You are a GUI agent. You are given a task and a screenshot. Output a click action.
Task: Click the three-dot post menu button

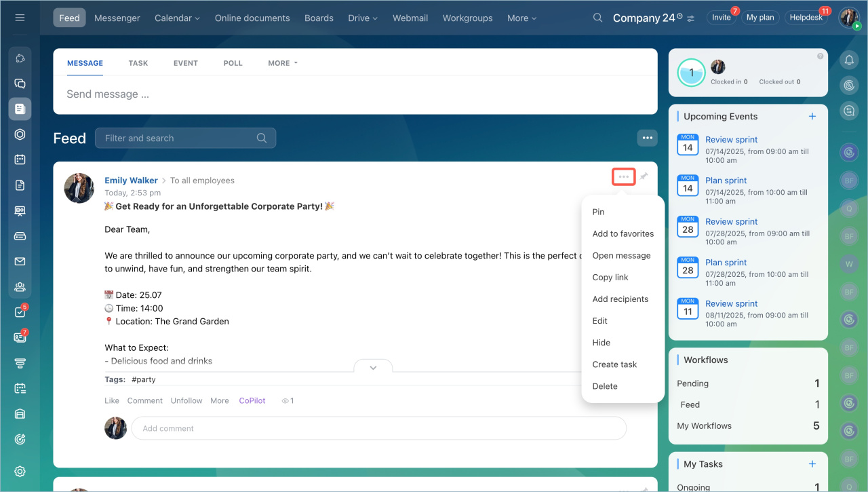coord(623,176)
